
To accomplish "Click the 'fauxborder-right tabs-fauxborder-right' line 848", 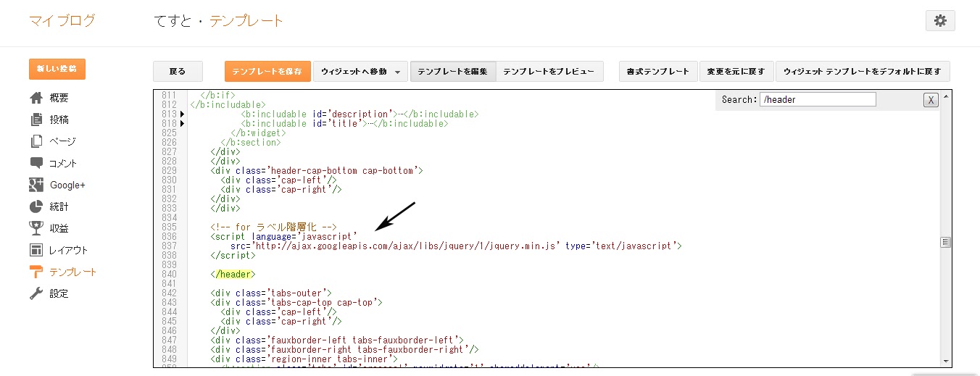I will (x=344, y=350).
